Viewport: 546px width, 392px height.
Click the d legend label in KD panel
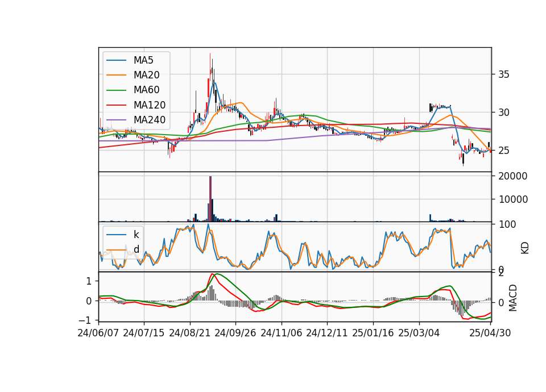click(x=136, y=249)
